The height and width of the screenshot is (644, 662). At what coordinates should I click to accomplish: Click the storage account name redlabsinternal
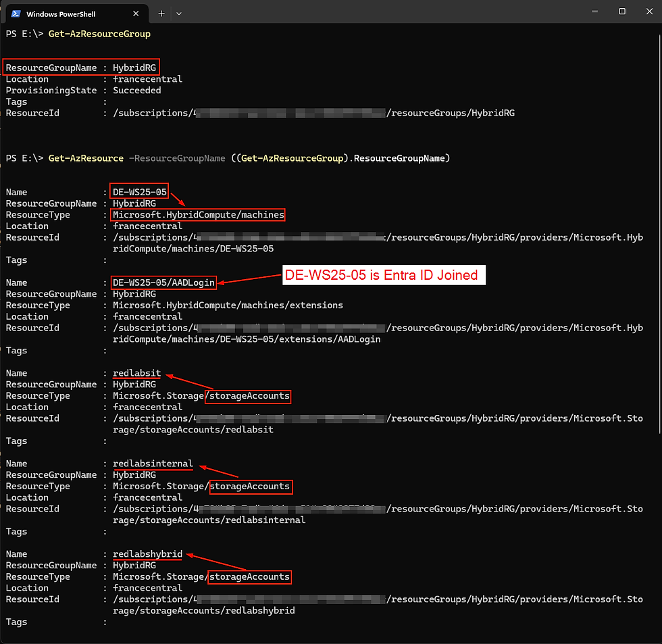pos(153,464)
